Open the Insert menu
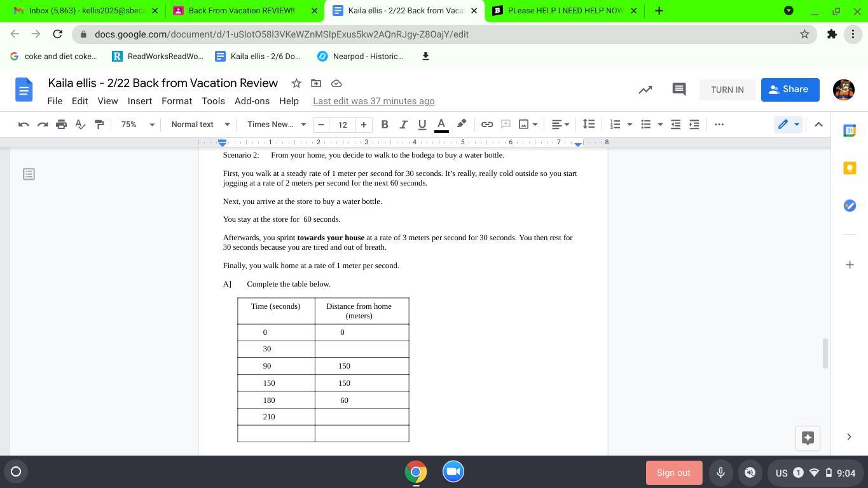 (x=140, y=101)
